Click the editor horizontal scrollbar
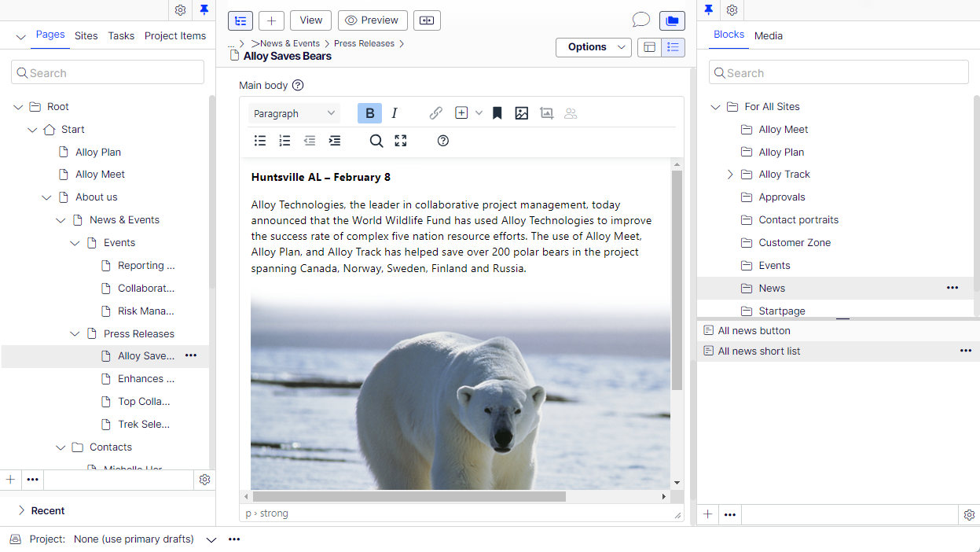The image size is (980, 552). tap(409, 496)
